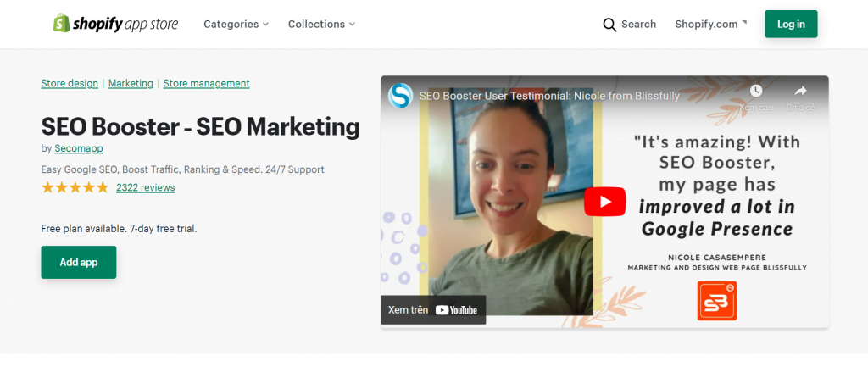This screenshot has height=389, width=868.
Task: Open the 2322 reviews link
Action: click(146, 187)
